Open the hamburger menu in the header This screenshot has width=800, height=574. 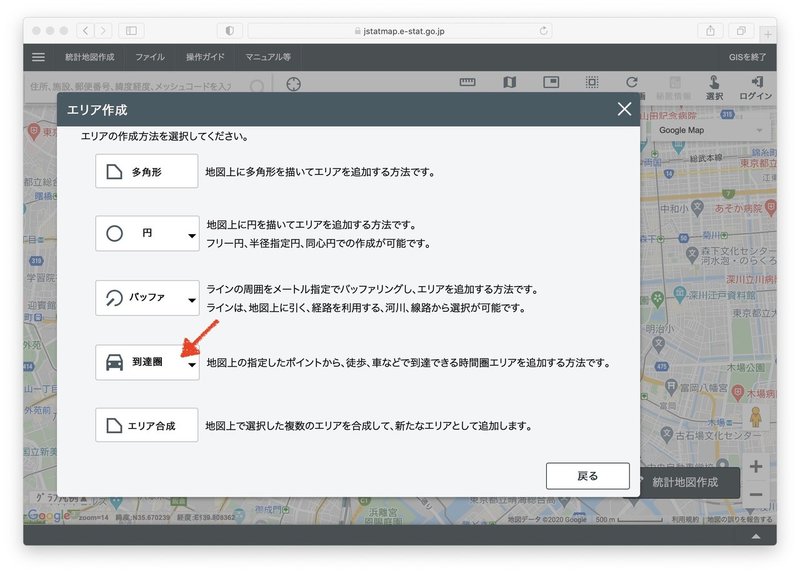coord(38,57)
